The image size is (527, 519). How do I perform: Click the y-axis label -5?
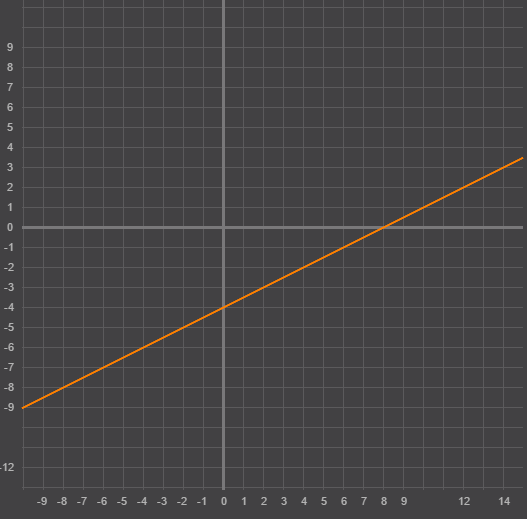9,327
